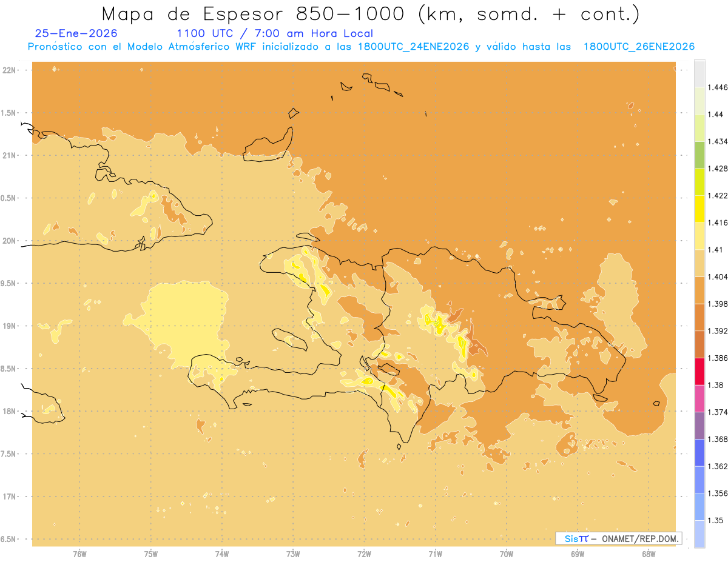The image size is (728, 562).
Task: Click the 17N latitude label
Action: click(x=9, y=497)
